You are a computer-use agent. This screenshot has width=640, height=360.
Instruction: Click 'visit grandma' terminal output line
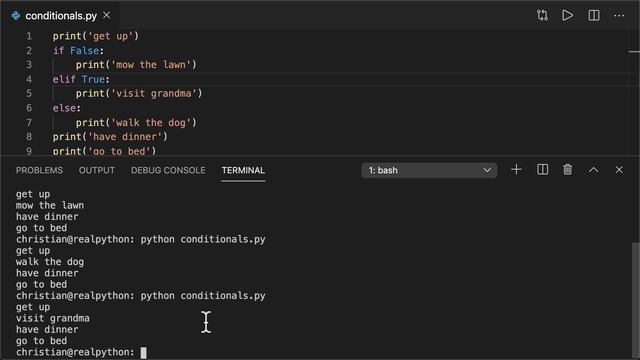[x=53, y=318]
